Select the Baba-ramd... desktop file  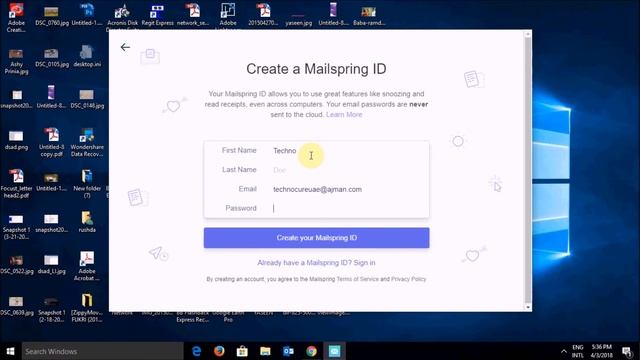tap(369, 16)
